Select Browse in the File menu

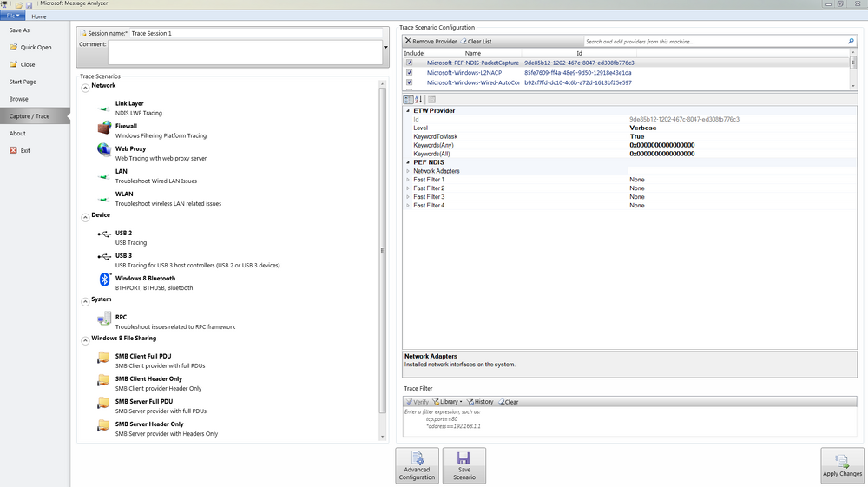click(x=19, y=99)
